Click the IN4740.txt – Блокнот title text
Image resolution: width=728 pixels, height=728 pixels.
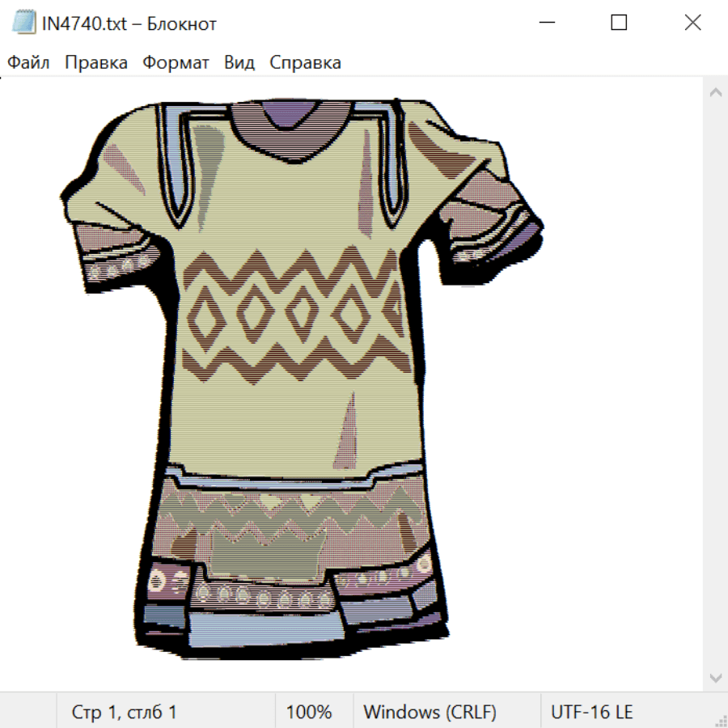(129, 23)
